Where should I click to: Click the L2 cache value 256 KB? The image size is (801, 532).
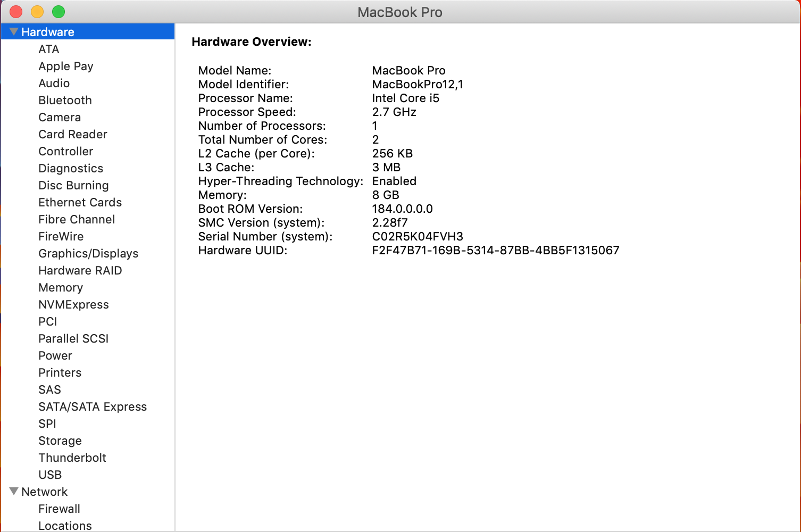(x=393, y=153)
